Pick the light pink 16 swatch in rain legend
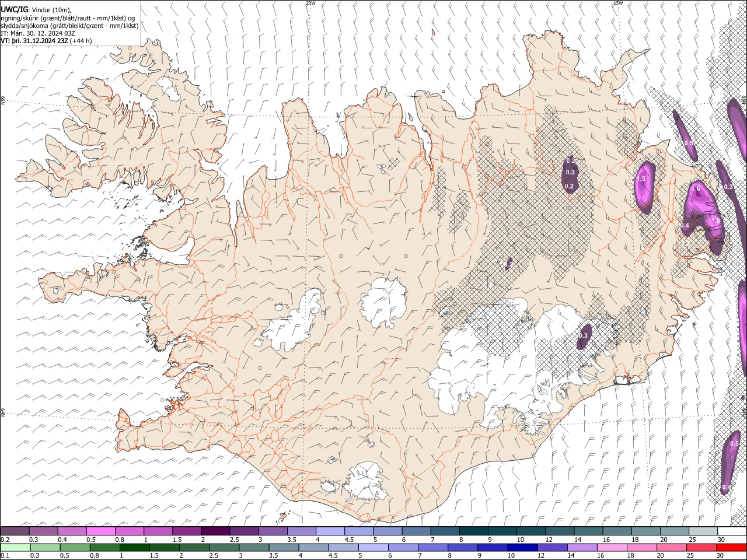Image resolution: width=747 pixels, height=560 pixels. 612,547
